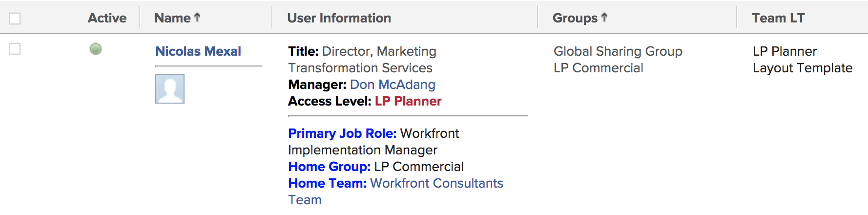
Task: Open manager Don McAdang's profile
Action: (393, 85)
